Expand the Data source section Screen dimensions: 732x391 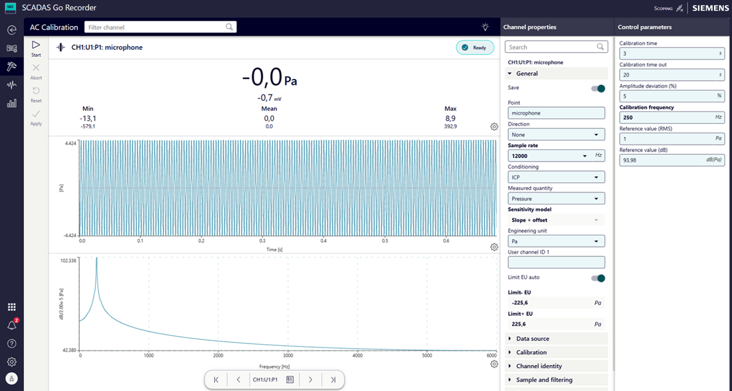pyautogui.click(x=556, y=339)
